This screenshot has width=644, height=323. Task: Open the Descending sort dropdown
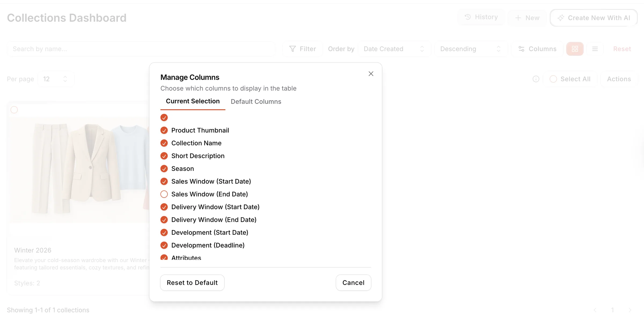click(x=471, y=49)
